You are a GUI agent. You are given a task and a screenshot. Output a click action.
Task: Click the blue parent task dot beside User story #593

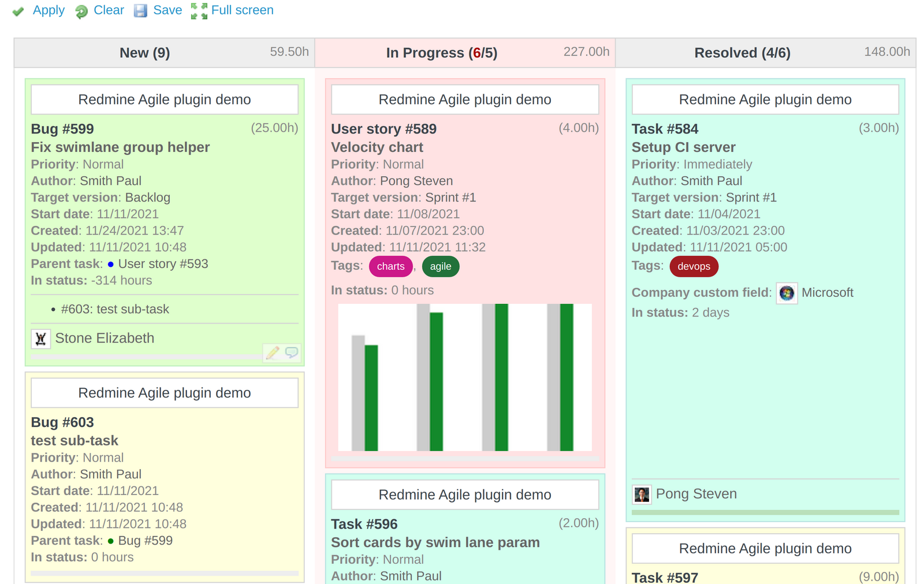110,264
